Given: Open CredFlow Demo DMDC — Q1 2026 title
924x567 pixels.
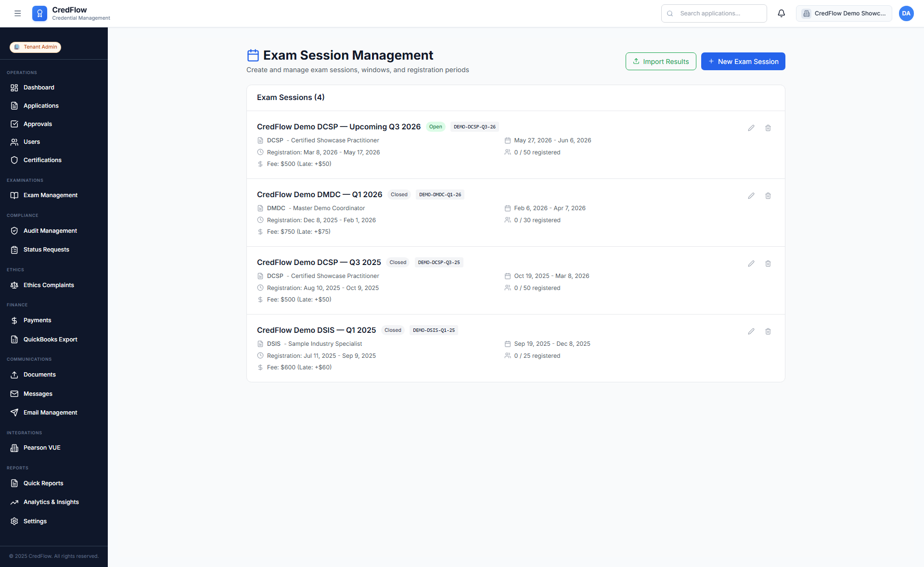Looking at the screenshot, I should pyautogui.click(x=320, y=195).
